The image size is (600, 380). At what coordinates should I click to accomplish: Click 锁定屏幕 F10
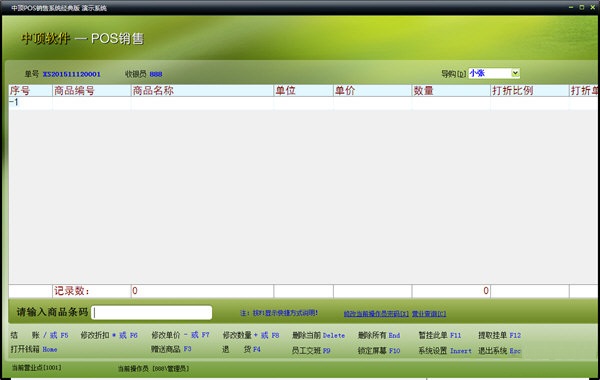click(x=379, y=350)
